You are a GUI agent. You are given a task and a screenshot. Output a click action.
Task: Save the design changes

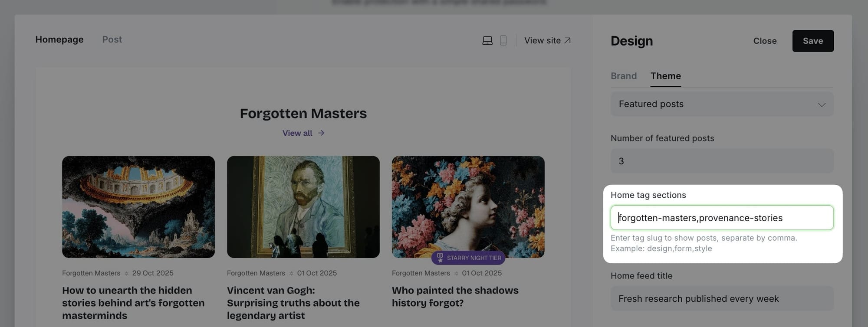tap(812, 41)
